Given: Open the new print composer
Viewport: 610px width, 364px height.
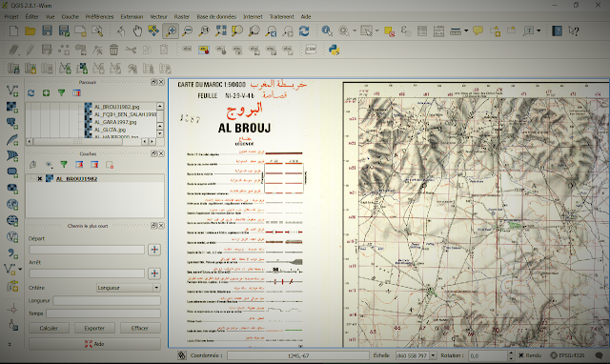Looking at the screenshot, I should point(80,30).
